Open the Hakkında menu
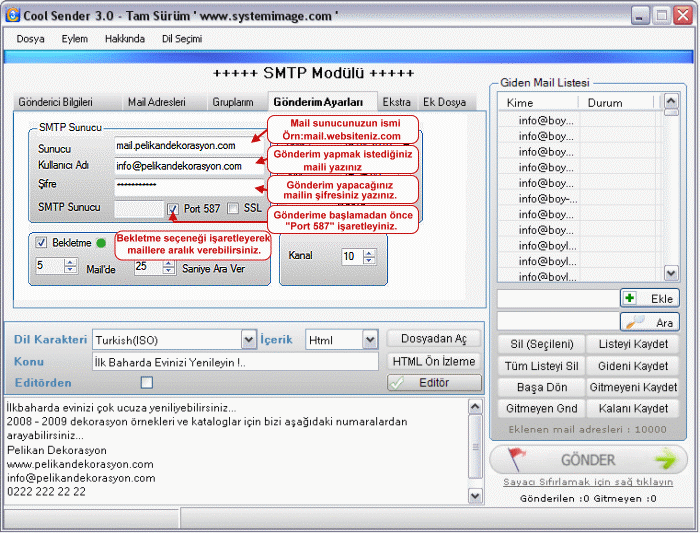700x533 pixels. 125,39
